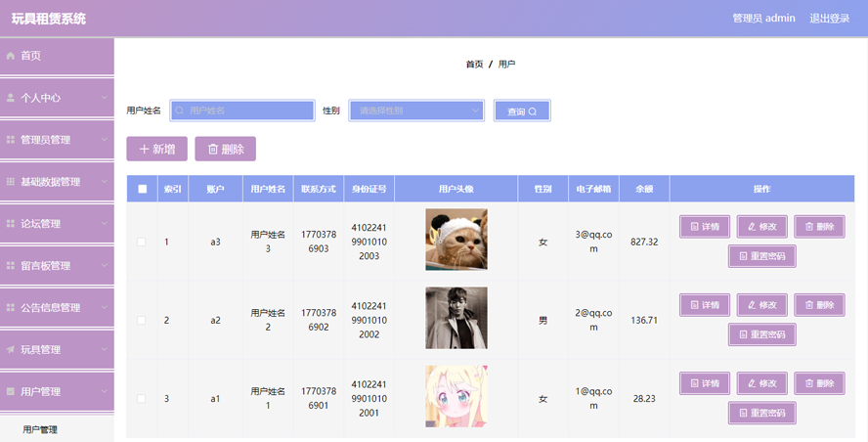Click the trash icon on a3's 删除 button

808,227
